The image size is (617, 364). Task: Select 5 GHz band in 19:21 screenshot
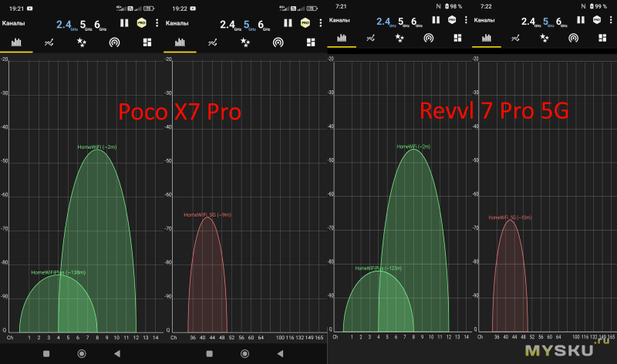86,25
